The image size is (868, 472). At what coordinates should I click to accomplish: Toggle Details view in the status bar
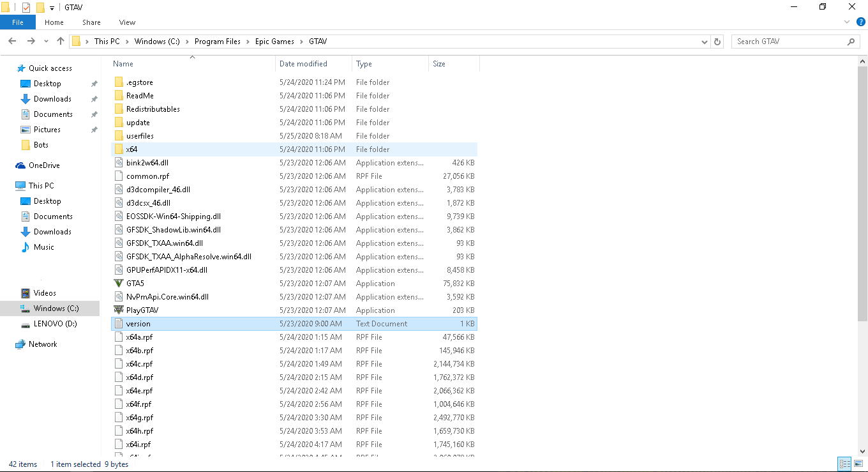844,464
